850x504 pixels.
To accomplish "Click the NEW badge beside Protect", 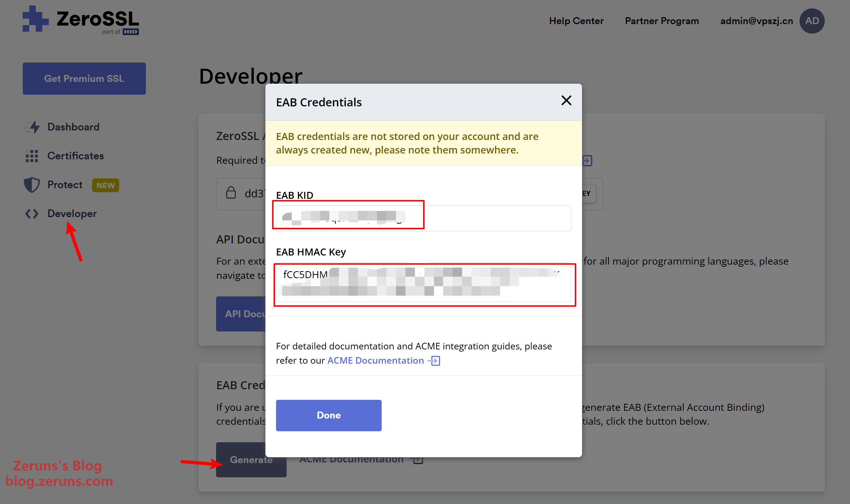I will click(x=105, y=185).
